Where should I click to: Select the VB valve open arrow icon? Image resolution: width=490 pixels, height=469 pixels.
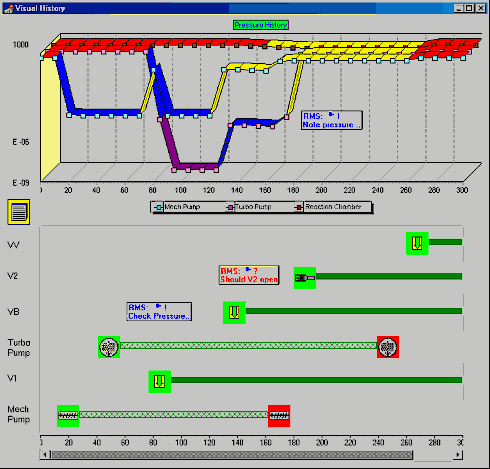pyautogui.click(x=234, y=312)
